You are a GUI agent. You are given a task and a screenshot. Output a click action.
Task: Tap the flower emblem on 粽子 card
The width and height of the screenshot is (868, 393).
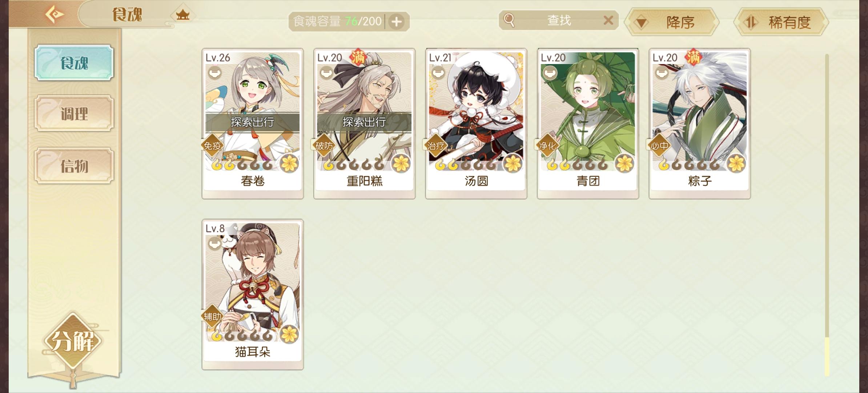coord(736,163)
